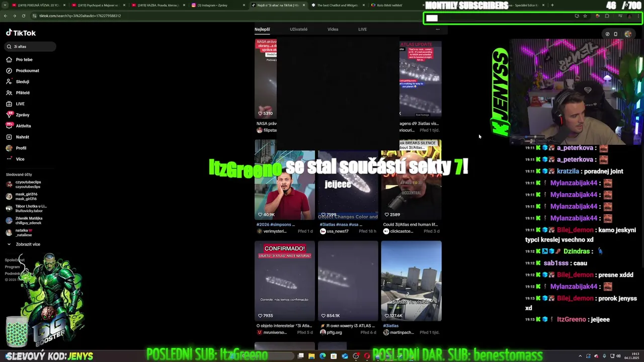Bookmark this page star icon
Viewport: 644px width, 362px height.
[x=585, y=16]
